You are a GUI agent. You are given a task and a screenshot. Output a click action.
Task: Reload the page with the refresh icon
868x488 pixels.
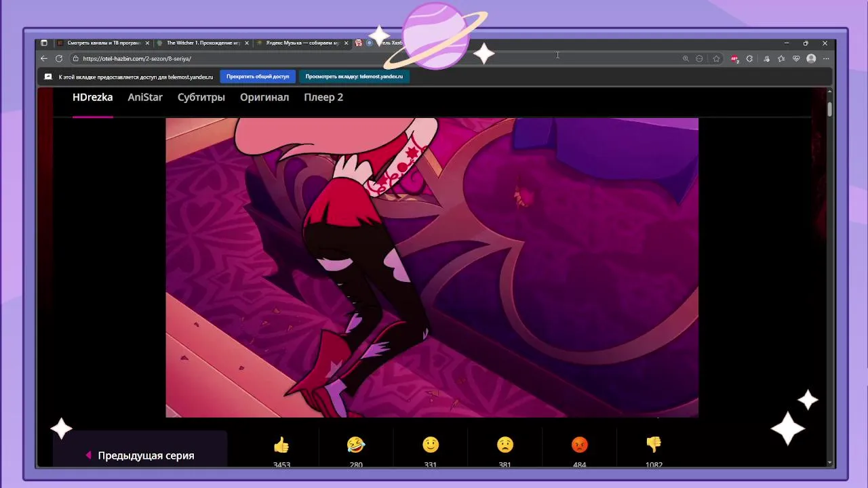click(59, 59)
